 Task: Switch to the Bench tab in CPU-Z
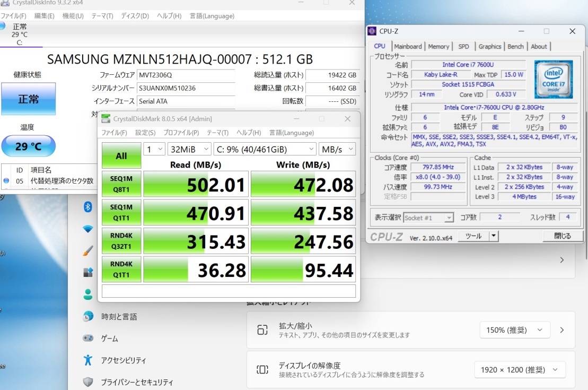click(x=515, y=47)
